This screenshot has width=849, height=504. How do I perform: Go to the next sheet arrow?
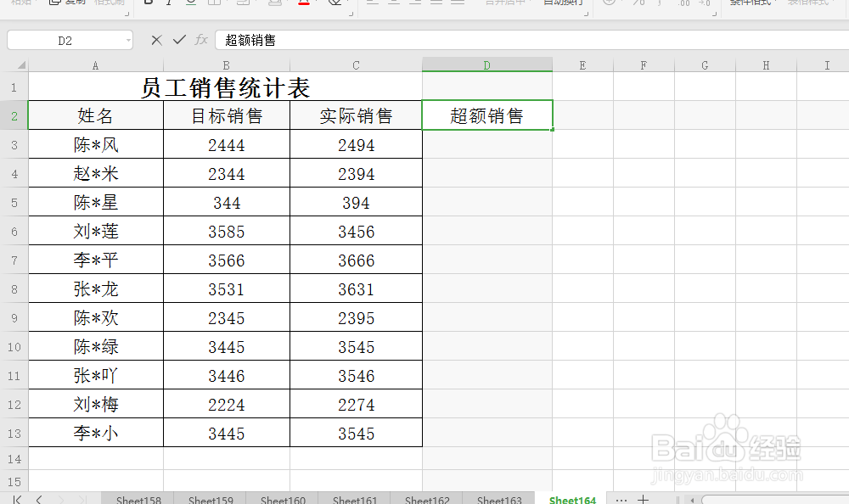(x=60, y=499)
